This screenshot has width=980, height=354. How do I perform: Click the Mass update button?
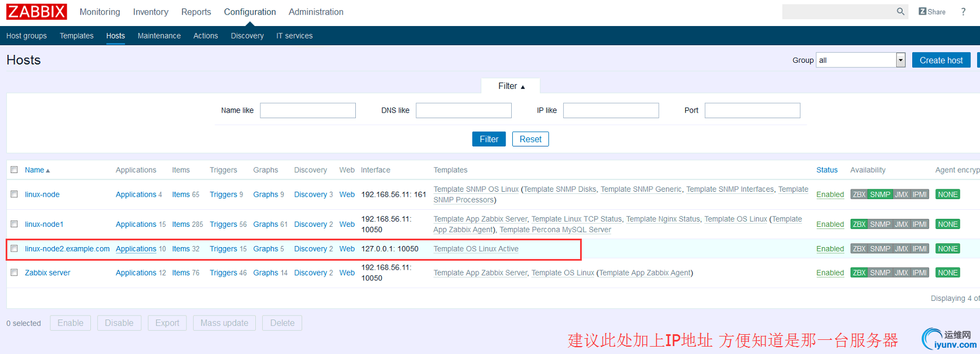[x=224, y=323]
